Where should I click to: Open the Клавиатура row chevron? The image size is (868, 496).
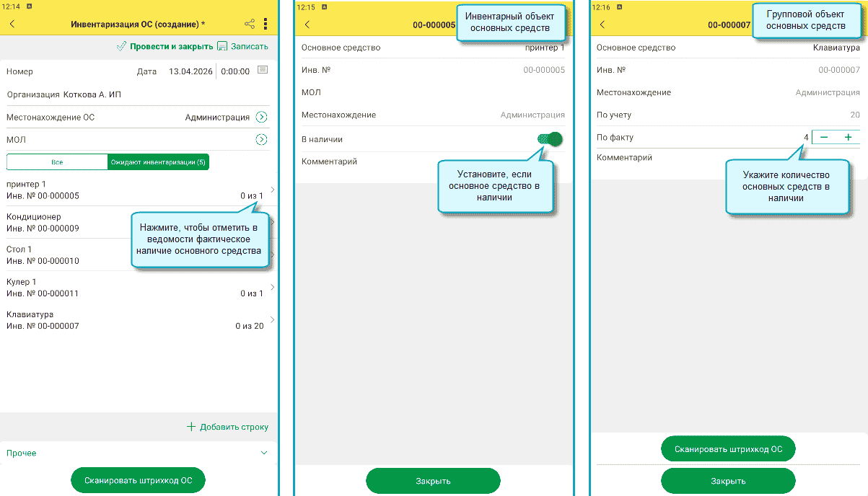[272, 319]
